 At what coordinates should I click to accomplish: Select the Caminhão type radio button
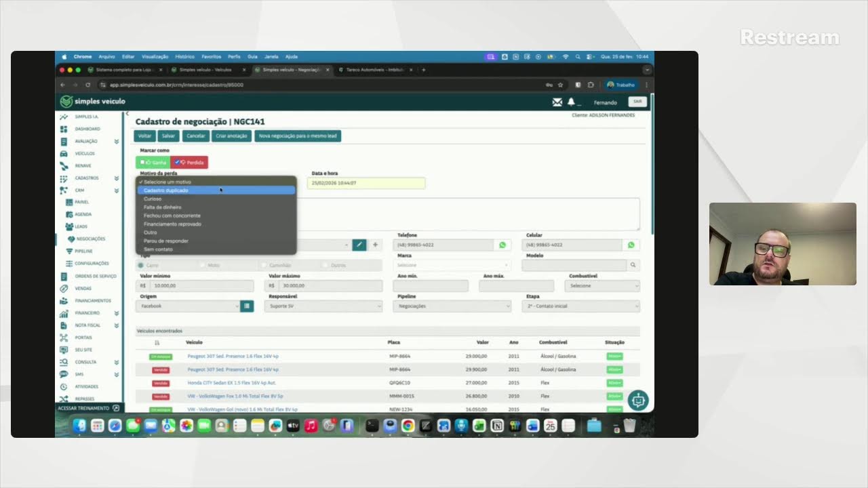pos(264,265)
